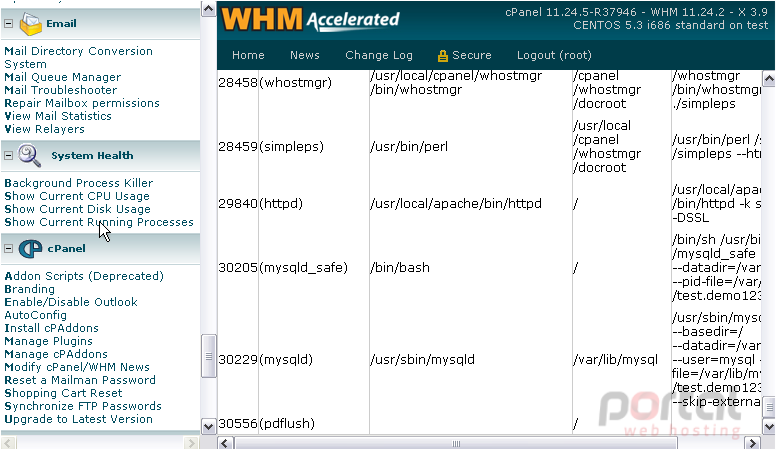This screenshot has height=450, width=776.
Task: Open Modify cPanel/WHM News
Action: click(x=77, y=367)
